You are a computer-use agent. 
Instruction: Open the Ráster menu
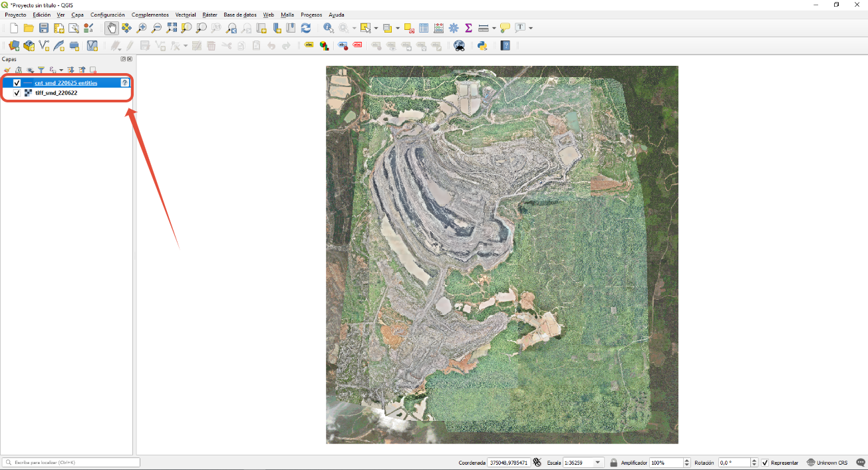coord(210,15)
